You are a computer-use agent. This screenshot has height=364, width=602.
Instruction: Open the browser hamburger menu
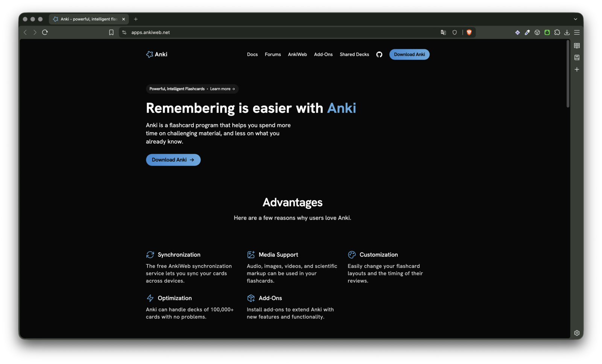pos(577,33)
